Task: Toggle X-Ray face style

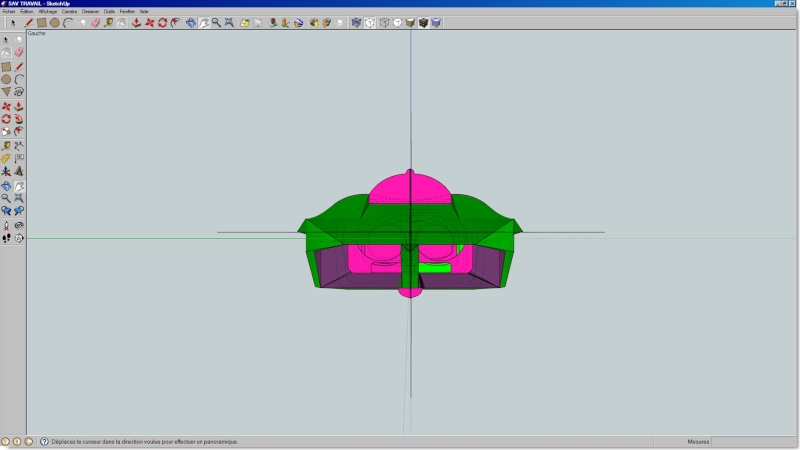Action: click(356, 22)
